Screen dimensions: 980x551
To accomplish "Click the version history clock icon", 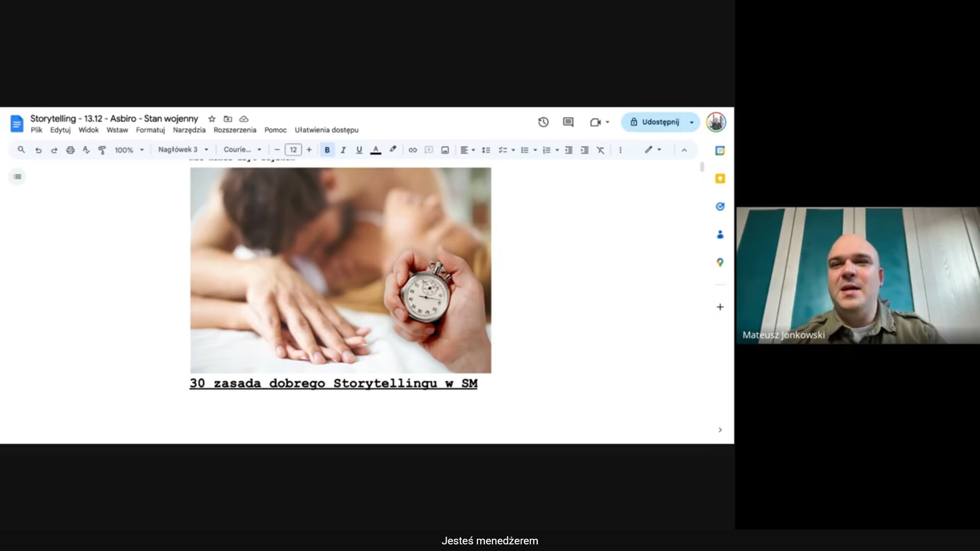I will pos(543,122).
